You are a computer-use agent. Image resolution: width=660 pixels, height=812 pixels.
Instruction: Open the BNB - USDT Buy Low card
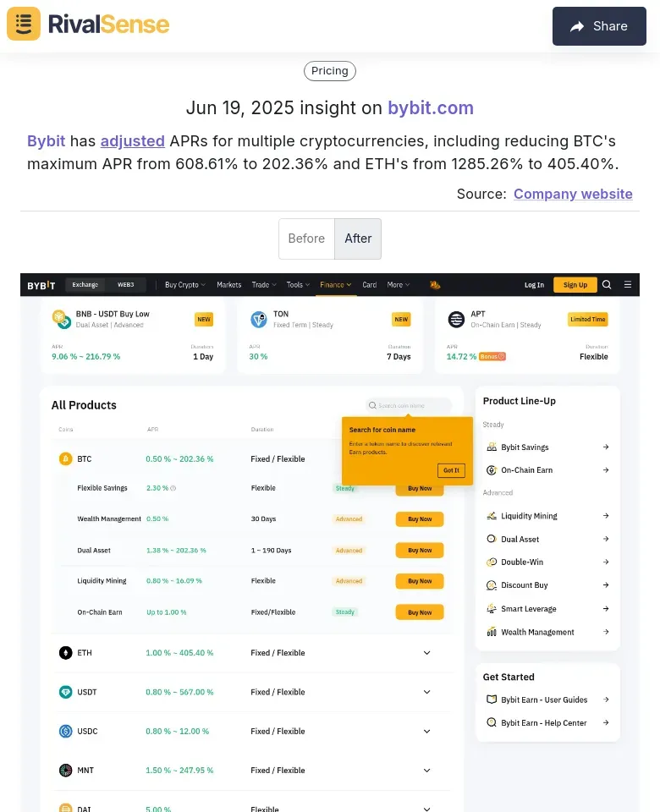pos(133,335)
